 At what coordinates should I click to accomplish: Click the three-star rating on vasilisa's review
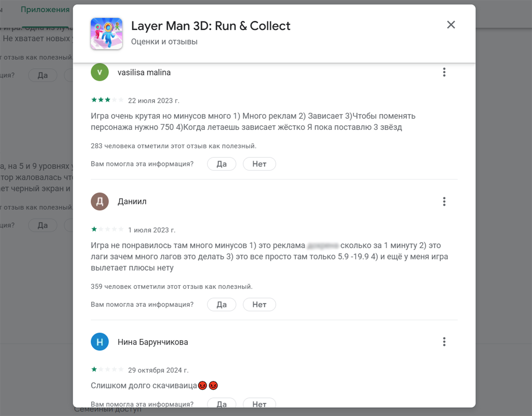point(107,100)
